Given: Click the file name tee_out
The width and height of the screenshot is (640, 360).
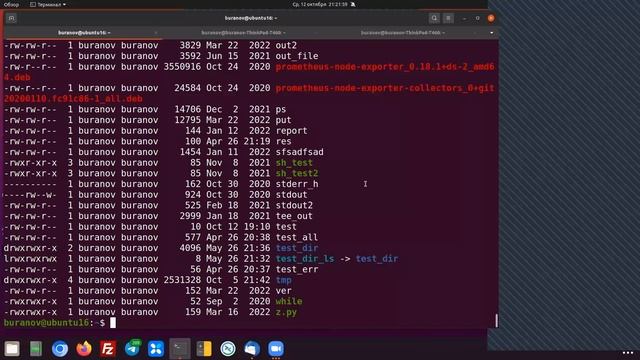Looking at the screenshot, I should [x=294, y=216].
